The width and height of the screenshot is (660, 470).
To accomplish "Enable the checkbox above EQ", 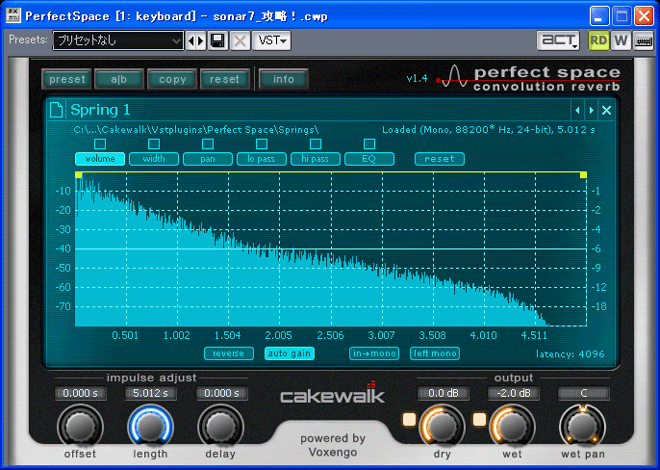I will coord(369,144).
